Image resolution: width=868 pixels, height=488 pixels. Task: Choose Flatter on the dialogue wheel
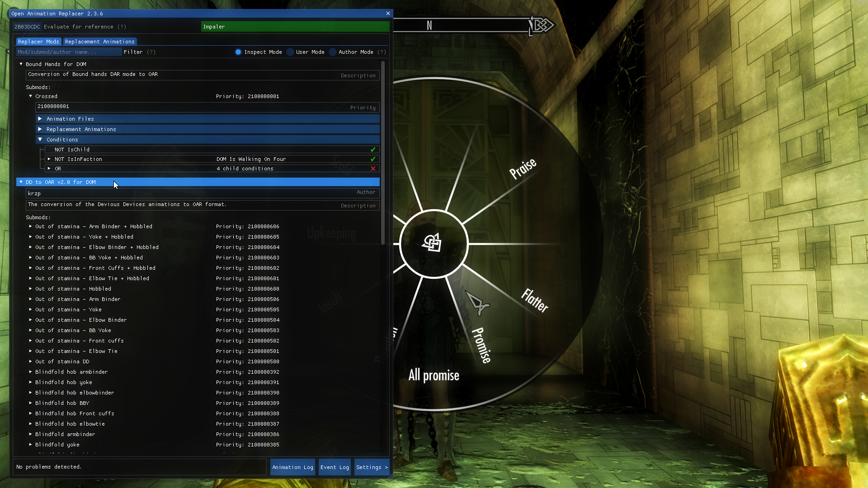(535, 300)
